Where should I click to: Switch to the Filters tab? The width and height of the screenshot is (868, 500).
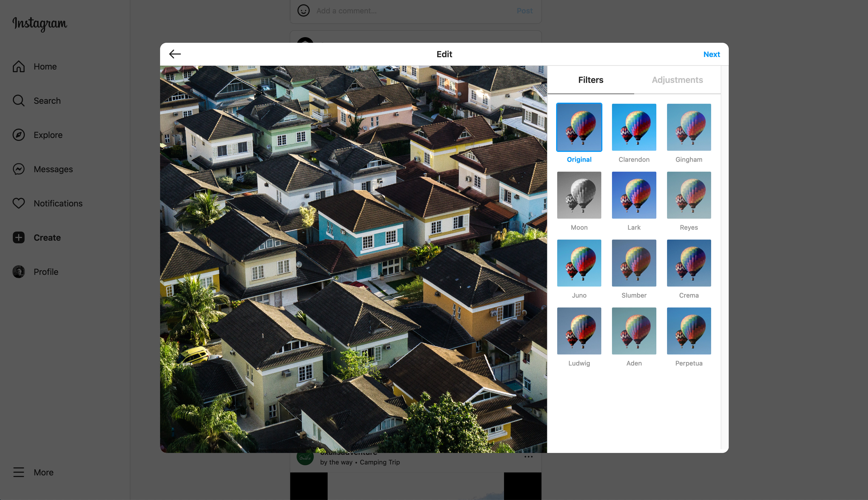(x=590, y=80)
